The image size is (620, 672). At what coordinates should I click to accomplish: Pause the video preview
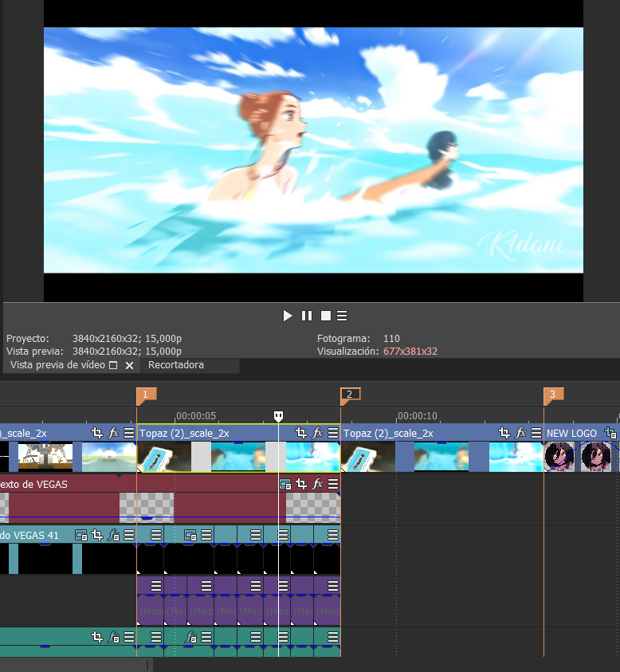coord(307,316)
